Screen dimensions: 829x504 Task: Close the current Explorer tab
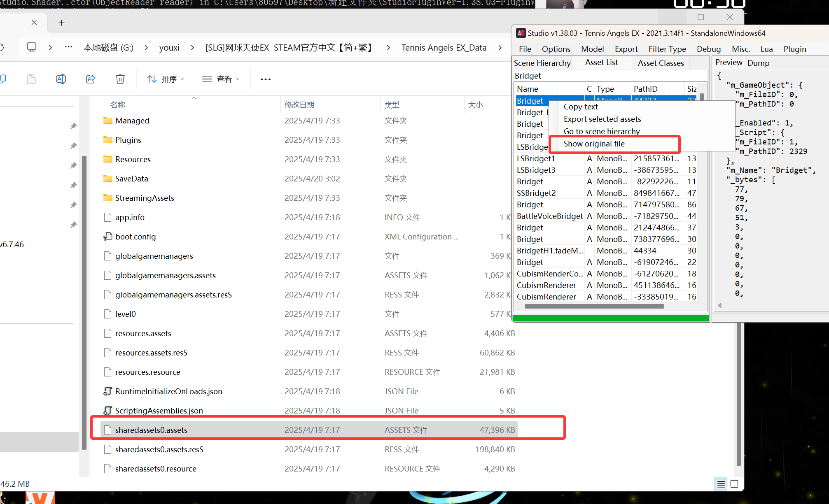tap(34, 23)
